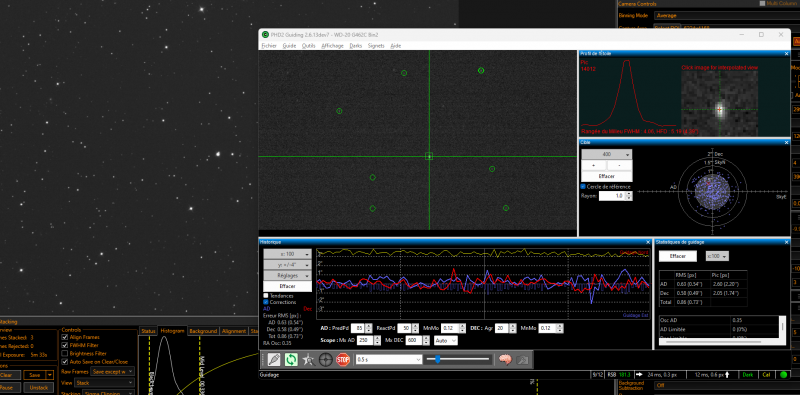Viewport: 800px width, 395px height.
Task: Click Effacer button in Statistiques de guidage
Action: (678, 256)
